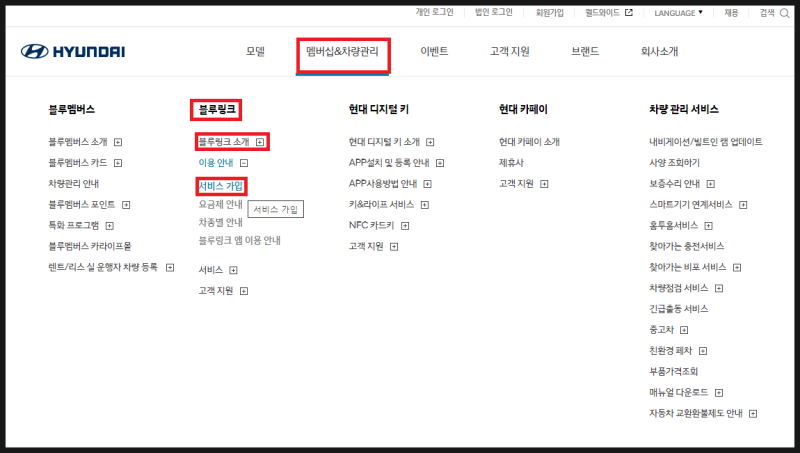Click the 블루멤버스 column heading
The height and width of the screenshot is (453, 800).
point(71,109)
